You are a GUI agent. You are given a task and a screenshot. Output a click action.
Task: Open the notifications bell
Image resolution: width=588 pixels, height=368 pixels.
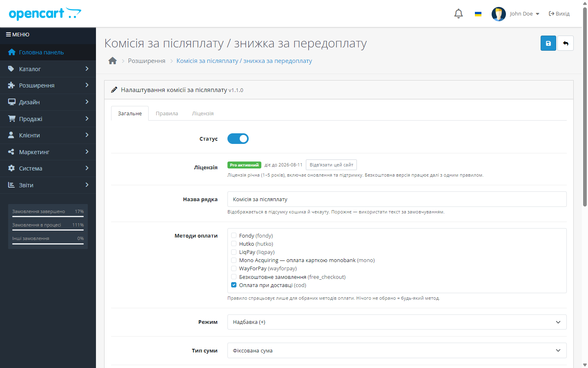click(459, 13)
